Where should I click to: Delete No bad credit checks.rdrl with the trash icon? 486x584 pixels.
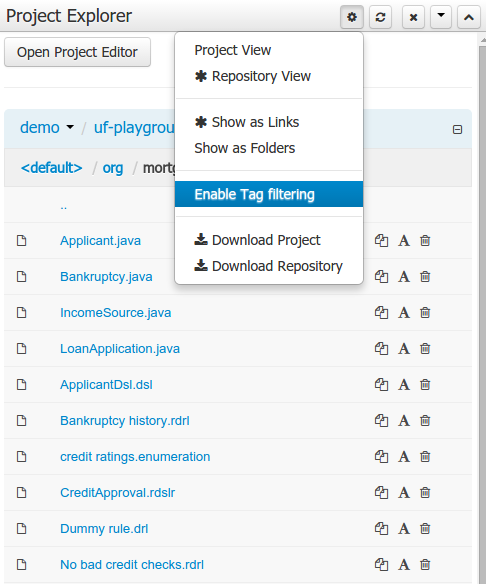click(x=425, y=565)
